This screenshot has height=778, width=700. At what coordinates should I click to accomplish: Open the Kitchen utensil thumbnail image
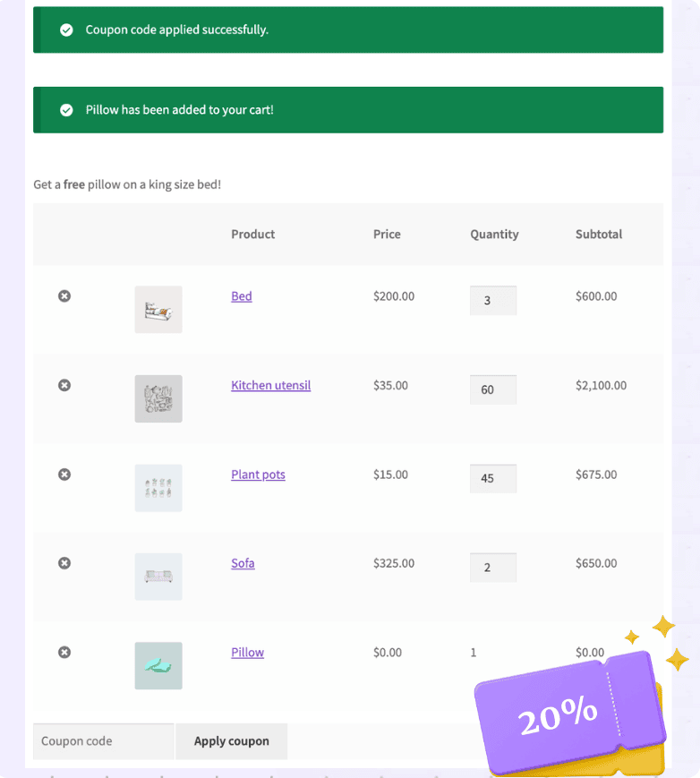[x=158, y=398]
